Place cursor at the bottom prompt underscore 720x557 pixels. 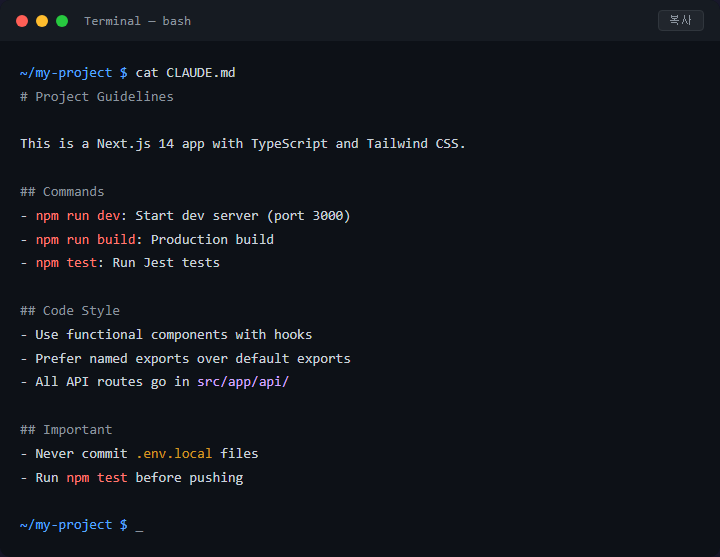(139, 526)
